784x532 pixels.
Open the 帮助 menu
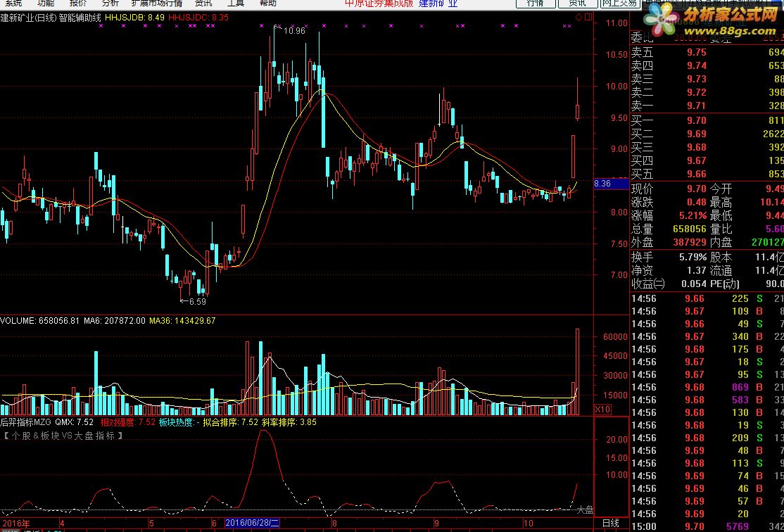coord(267,3)
